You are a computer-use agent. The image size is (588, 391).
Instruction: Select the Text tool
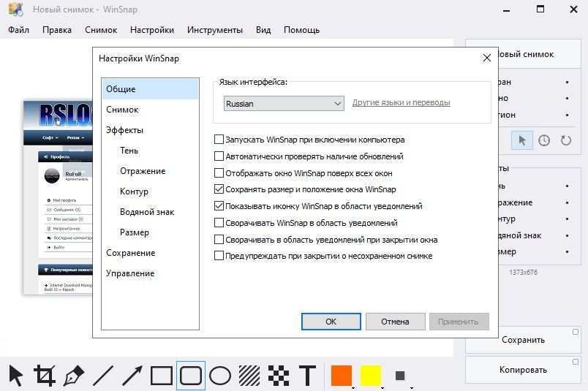point(307,375)
